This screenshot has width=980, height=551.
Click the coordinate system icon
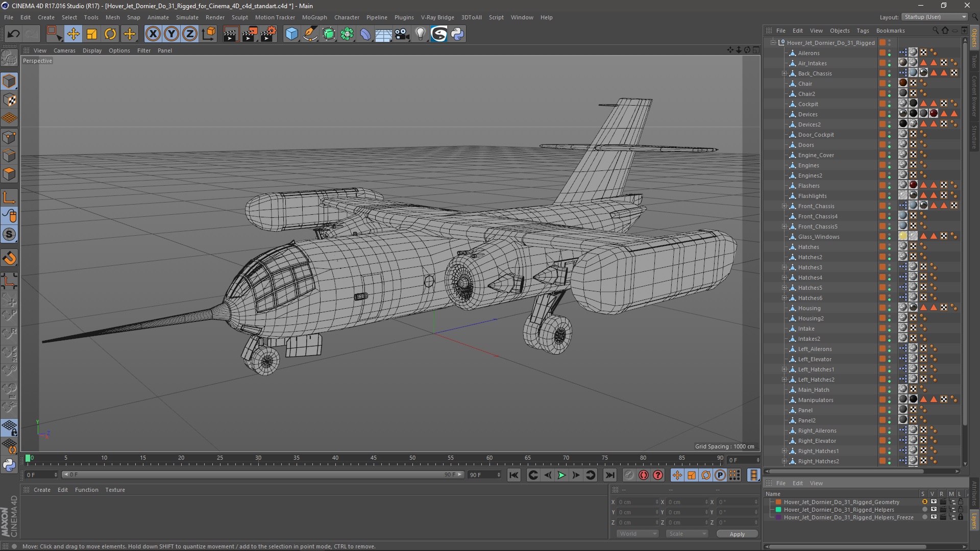pos(208,34)
